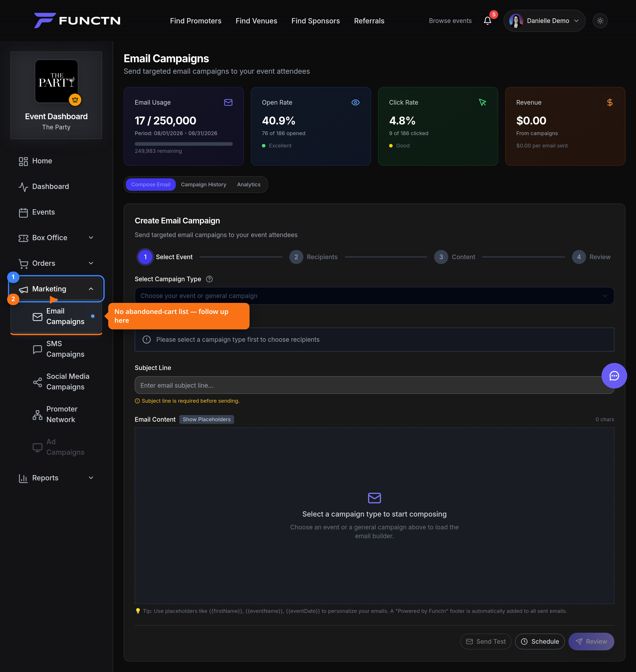
Task: Expand the Box Office section chevron
Action: pos(91,238)
